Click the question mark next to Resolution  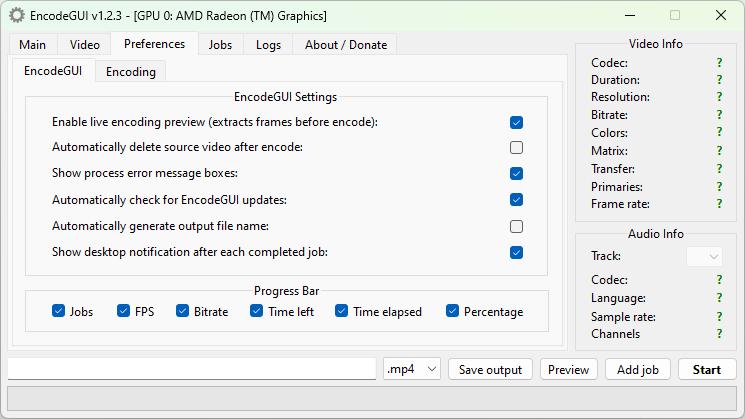(x=719, y=97)
